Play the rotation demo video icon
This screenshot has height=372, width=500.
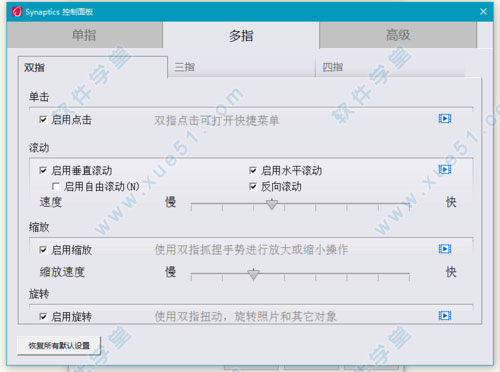tap(445, 315)
